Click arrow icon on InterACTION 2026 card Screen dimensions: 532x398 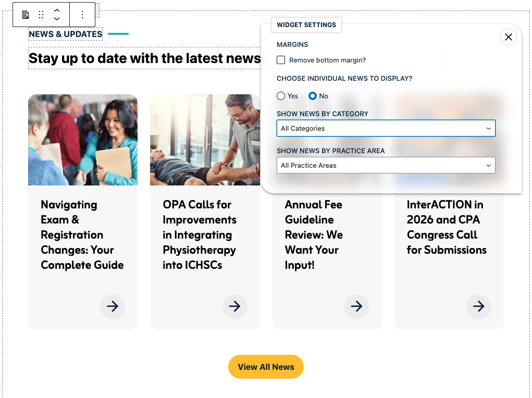[478, 306]
